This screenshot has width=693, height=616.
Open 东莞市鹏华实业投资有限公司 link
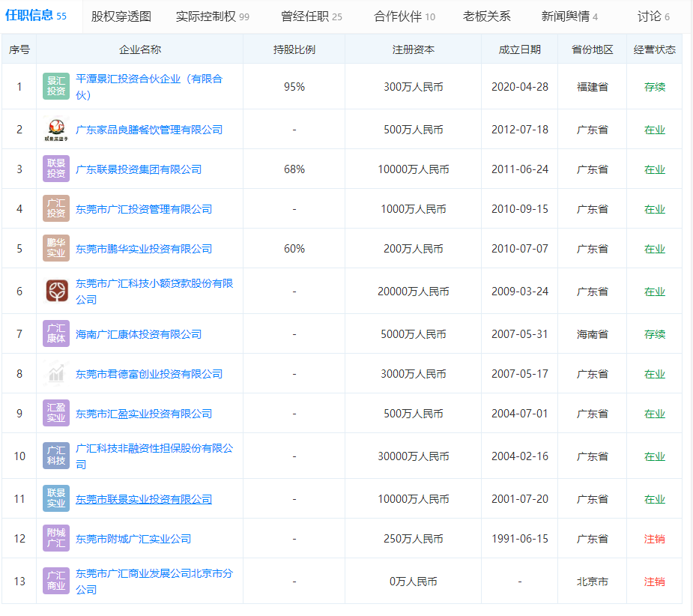click(144, 249)
